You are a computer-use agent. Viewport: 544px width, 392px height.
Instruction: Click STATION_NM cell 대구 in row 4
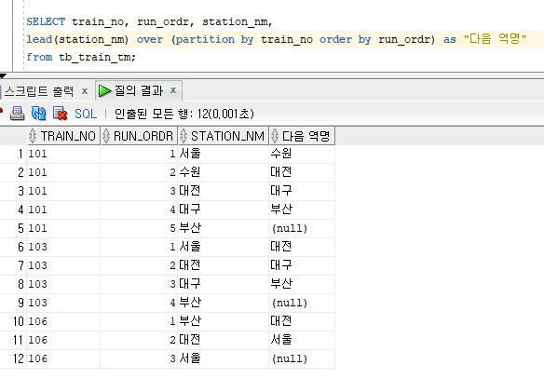click(x=223, y=210)
